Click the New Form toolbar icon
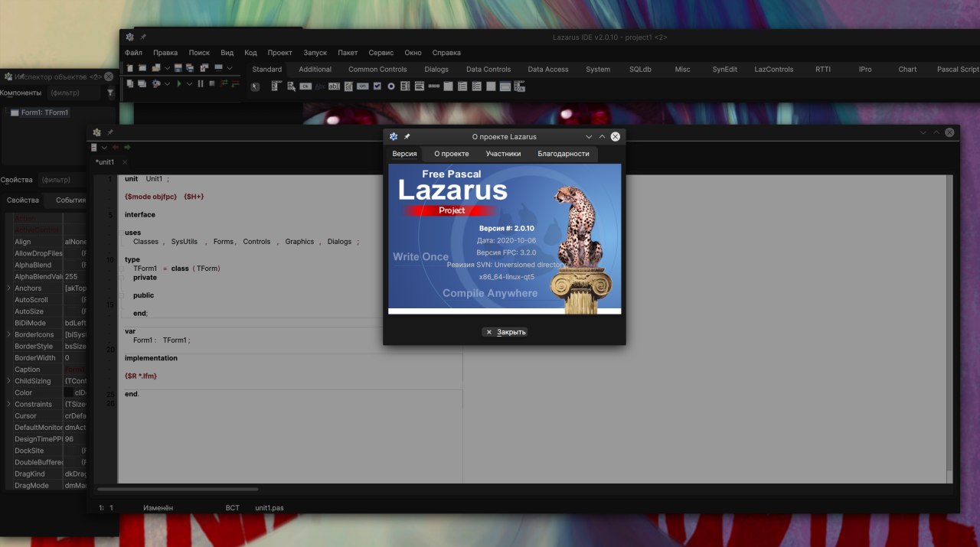Viewport: 980px width, 547px height. pyautogui.click(x=142, y=68)
